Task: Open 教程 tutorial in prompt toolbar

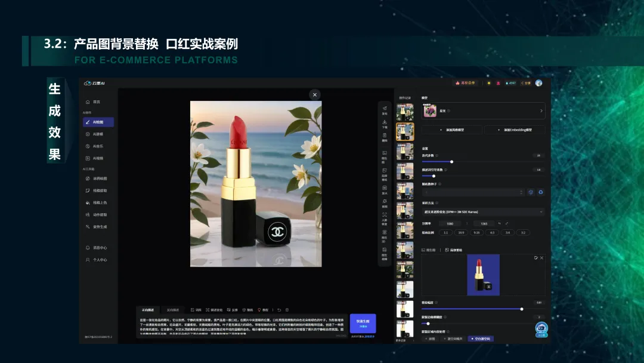Action: (263, 310)
